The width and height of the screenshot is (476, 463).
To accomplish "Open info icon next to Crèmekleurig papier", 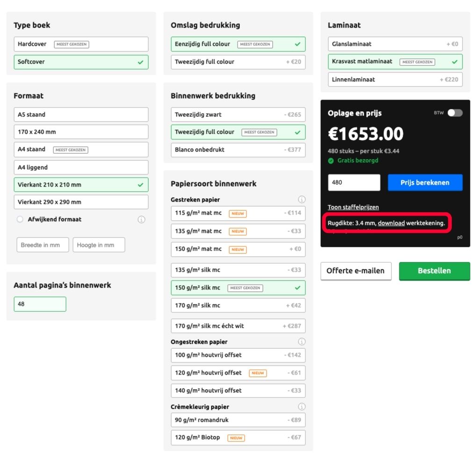I will coord(302,406).
